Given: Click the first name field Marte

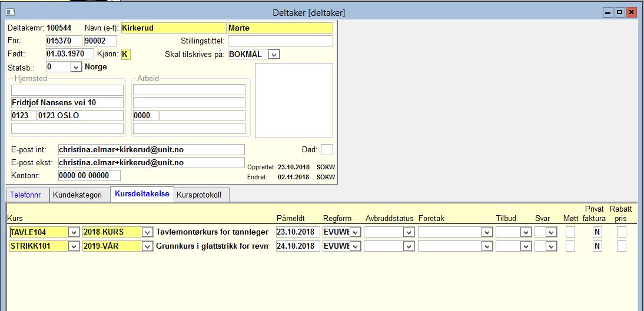Looking at the screenshot, I should click(280, 28).
